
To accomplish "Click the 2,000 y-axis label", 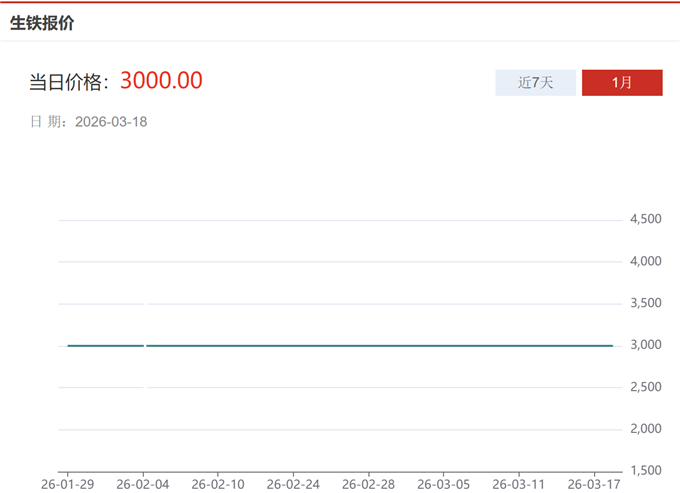I will 644,429.
